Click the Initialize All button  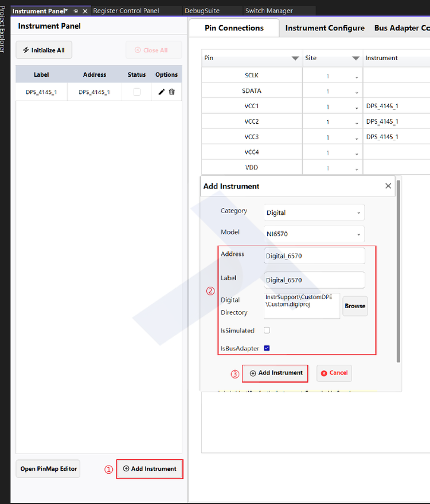click(44, 50)
